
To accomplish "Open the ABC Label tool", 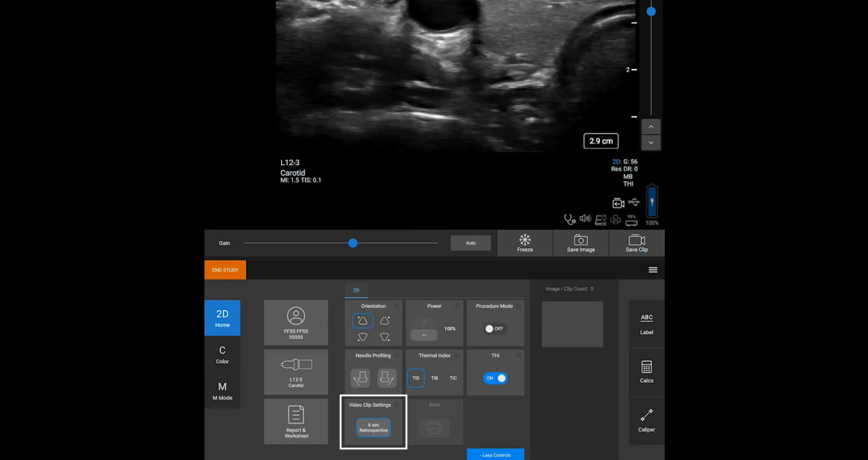I will [646, 323].
